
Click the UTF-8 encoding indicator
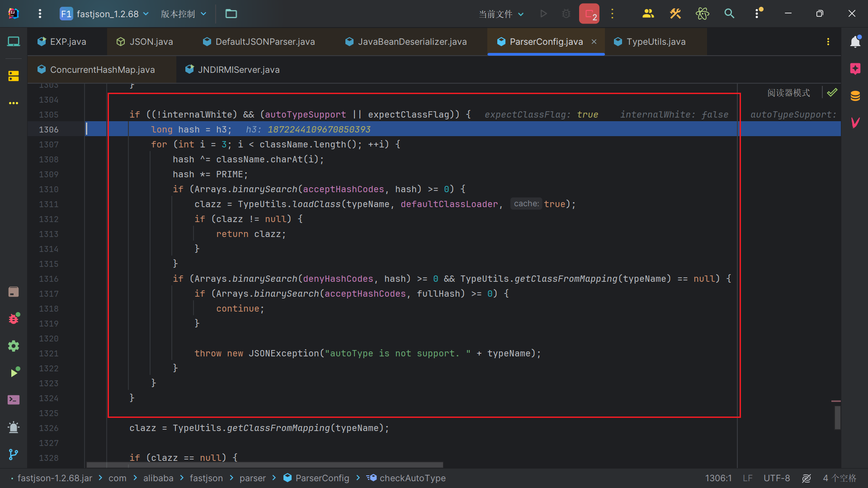tap(777, 478)
